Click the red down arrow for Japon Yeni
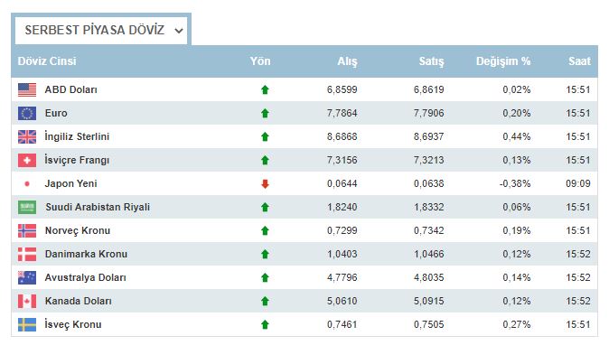Screen dimensions: 609x364 click(265, 184)
